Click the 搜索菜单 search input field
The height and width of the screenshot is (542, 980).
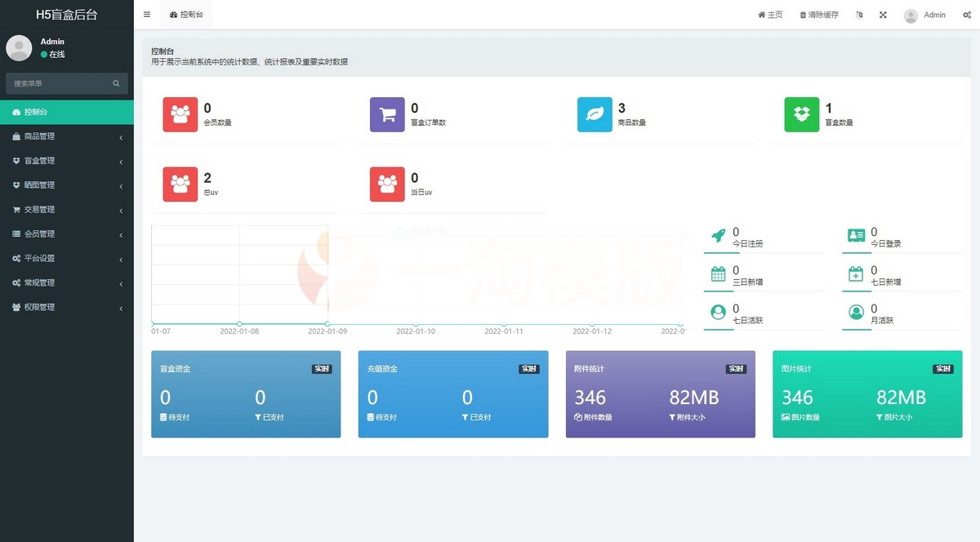[x=59, y=83]
